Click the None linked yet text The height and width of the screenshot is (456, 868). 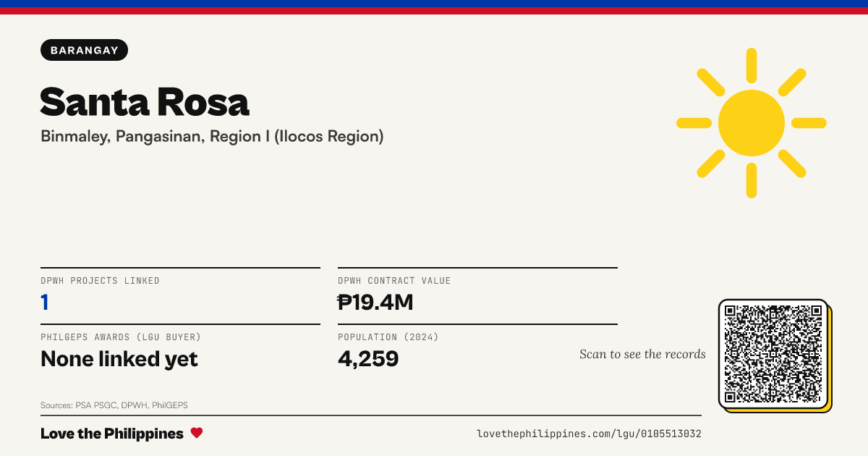[119, 359]
